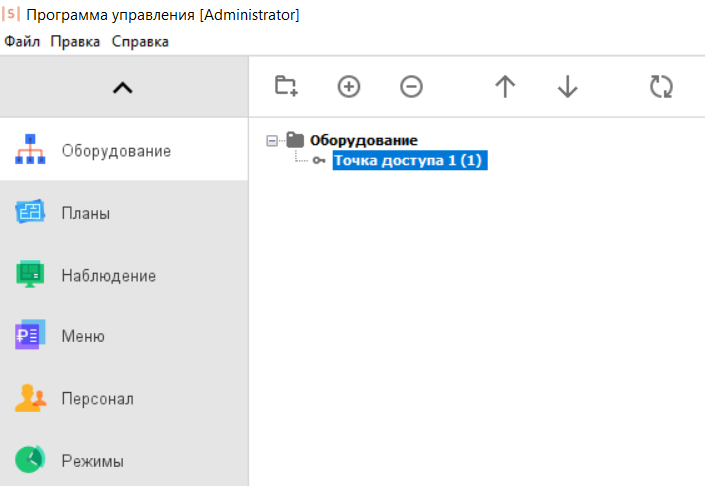Click the add folder toolbar icon
This screenshot has height=486, width=705.
pos(286,86)
